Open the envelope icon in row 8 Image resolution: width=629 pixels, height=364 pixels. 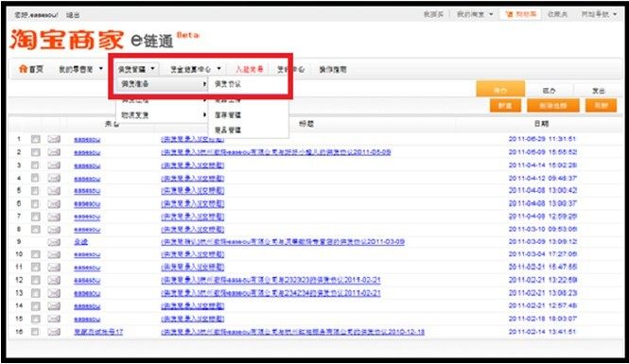tap(54, 230)
